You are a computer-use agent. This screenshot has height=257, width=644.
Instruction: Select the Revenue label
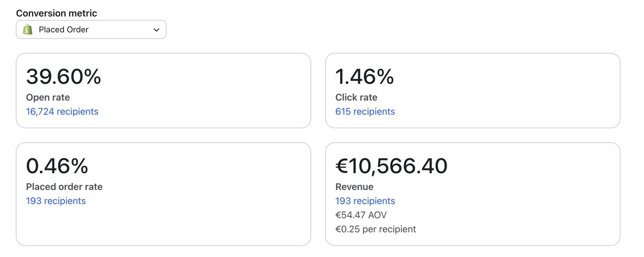tap(354, 187)
